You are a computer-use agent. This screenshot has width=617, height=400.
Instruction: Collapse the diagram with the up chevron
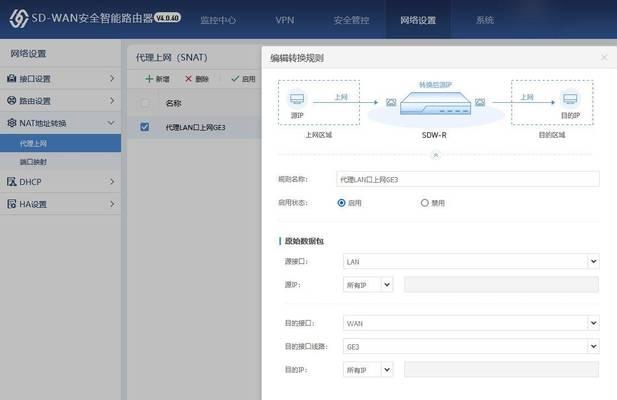[x=434, y=155]
